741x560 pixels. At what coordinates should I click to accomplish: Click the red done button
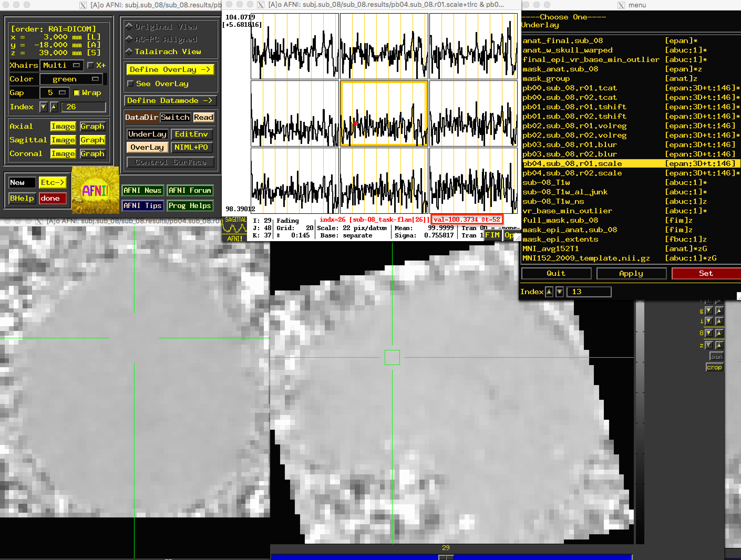(x=53, y=198)
